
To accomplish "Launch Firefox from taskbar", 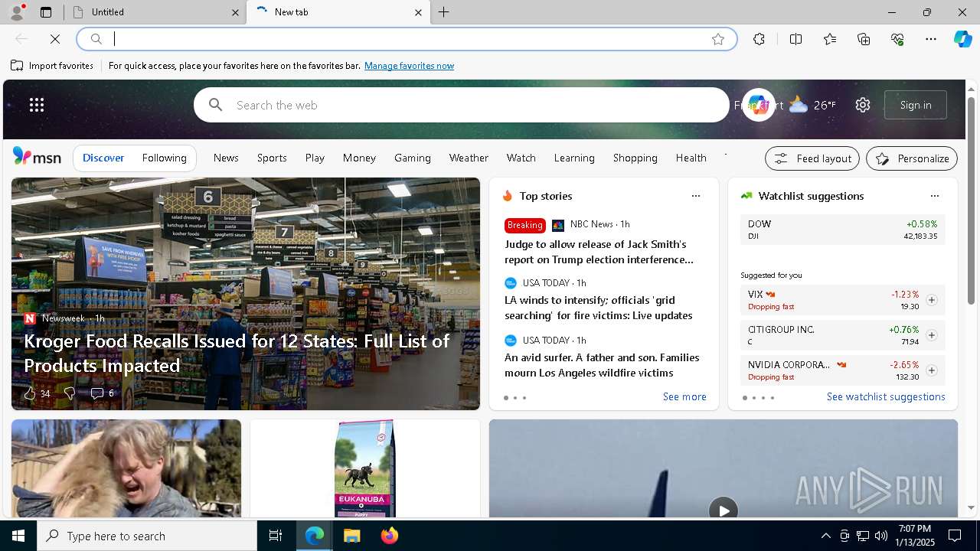I will pos(389,536).
